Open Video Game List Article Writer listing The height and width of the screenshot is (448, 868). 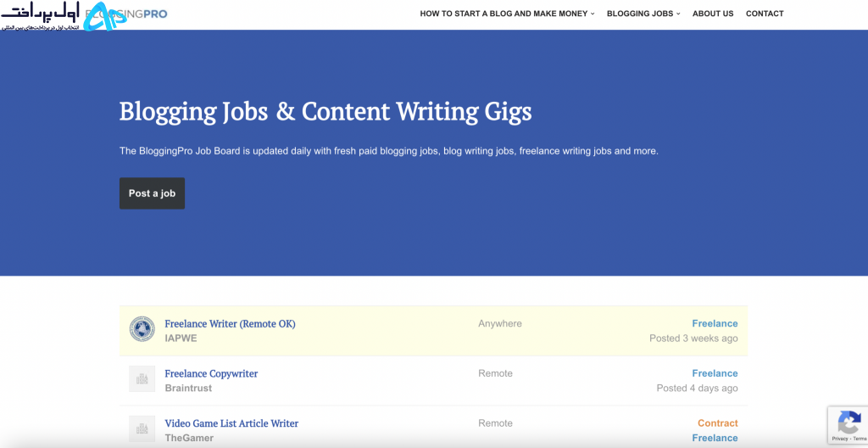click(231, 423)
